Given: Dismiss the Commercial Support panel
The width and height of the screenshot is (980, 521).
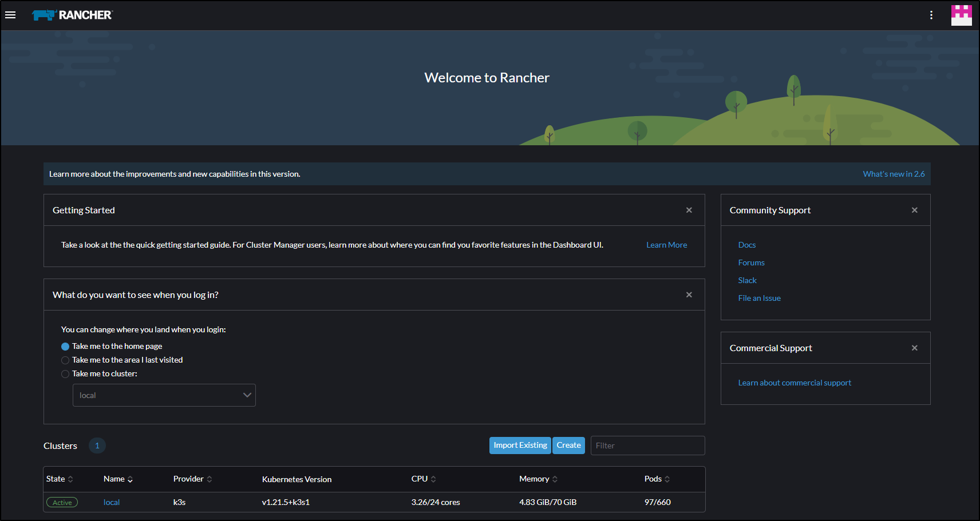Looking at the screenshot, I should (915, 348).
